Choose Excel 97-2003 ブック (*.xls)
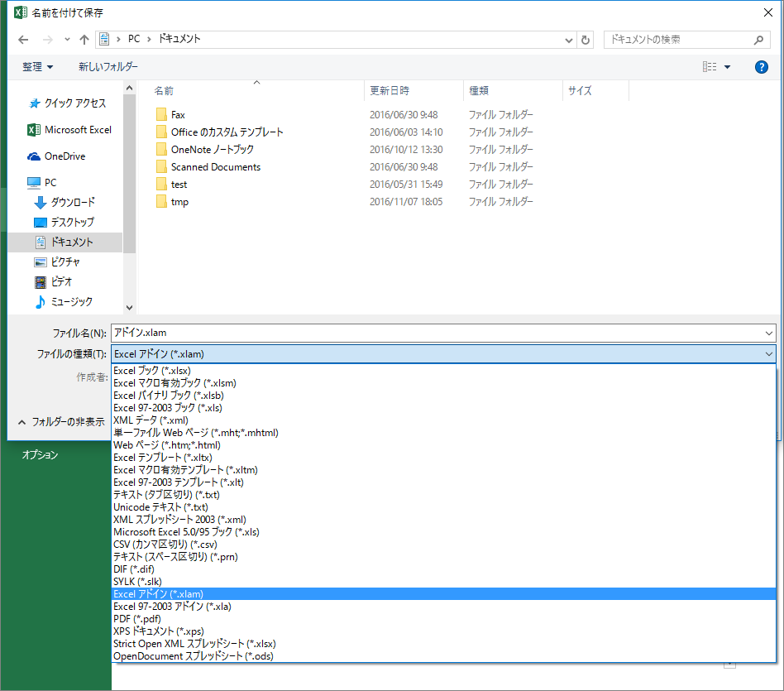 coord(443,408)
